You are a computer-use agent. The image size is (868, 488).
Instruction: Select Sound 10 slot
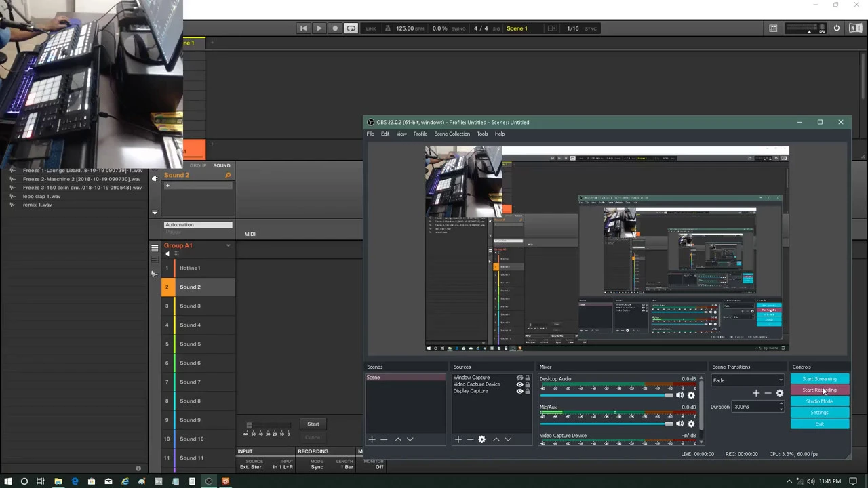(198, 439)
